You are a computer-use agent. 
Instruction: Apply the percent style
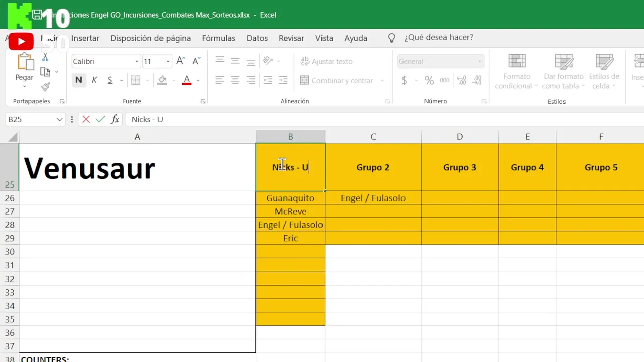tap(429, 80)
